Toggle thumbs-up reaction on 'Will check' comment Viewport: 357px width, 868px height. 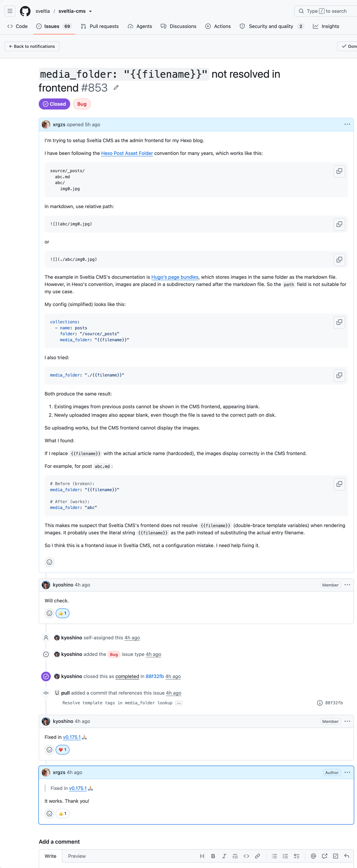point(62,613)
